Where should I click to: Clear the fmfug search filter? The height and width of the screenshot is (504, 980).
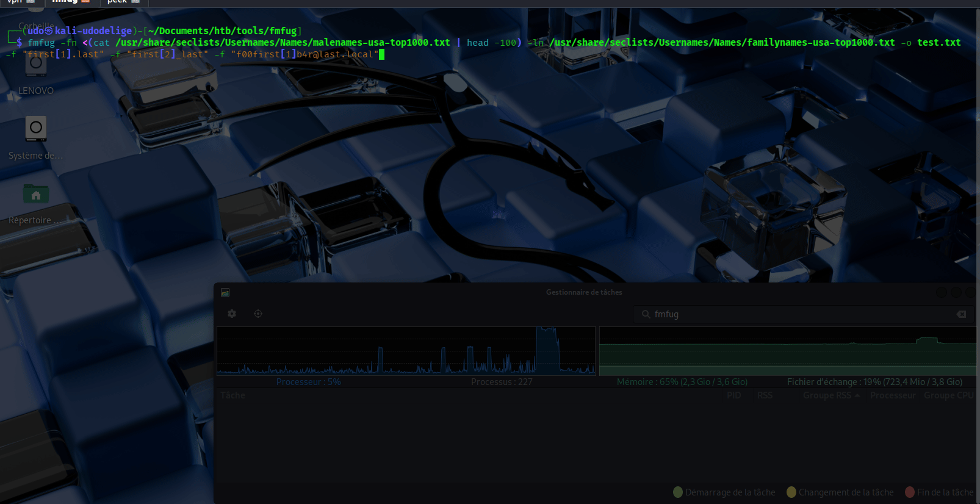tap(961, 314)
